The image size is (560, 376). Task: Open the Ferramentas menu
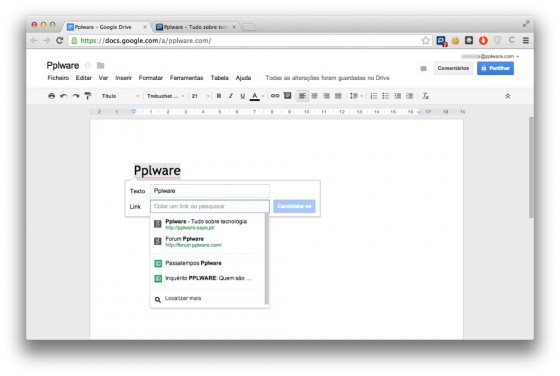(186, 78)
